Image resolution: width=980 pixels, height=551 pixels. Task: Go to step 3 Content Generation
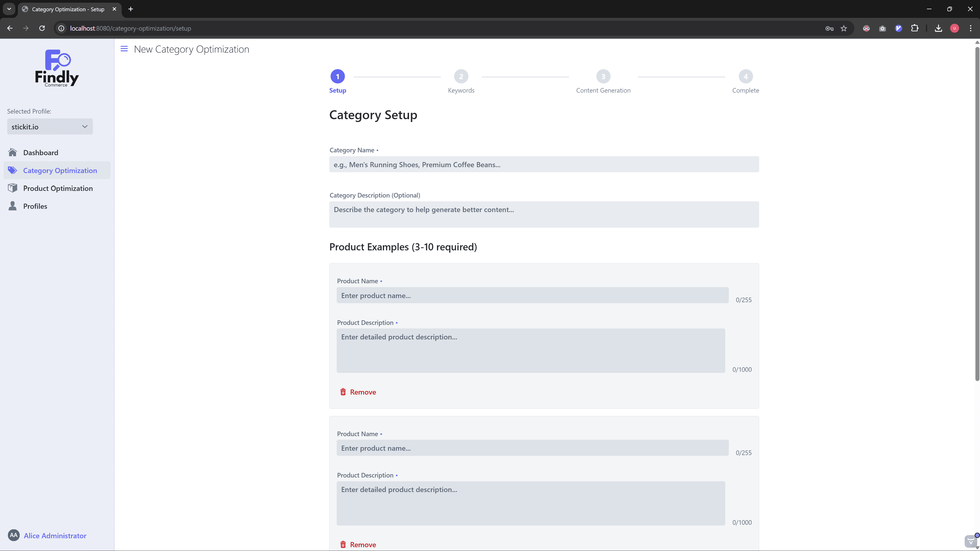coord(603,77)
